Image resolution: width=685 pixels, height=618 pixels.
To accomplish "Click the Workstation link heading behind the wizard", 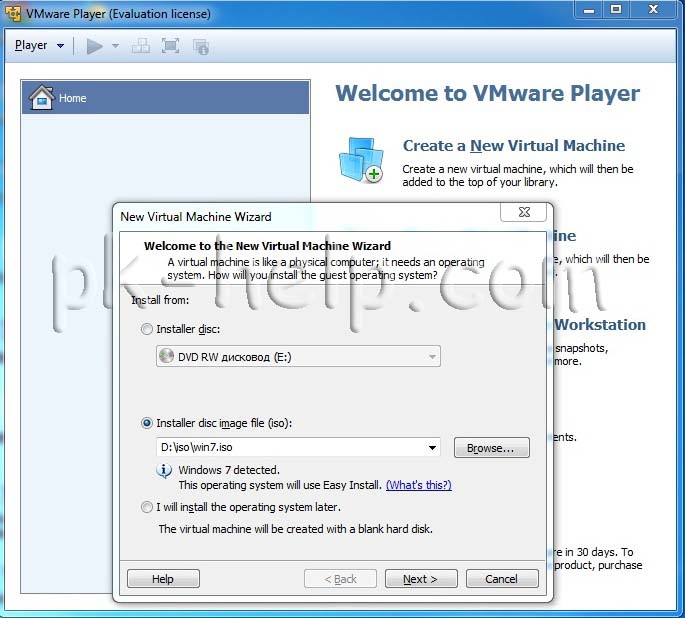I will (x=600, y=325).
